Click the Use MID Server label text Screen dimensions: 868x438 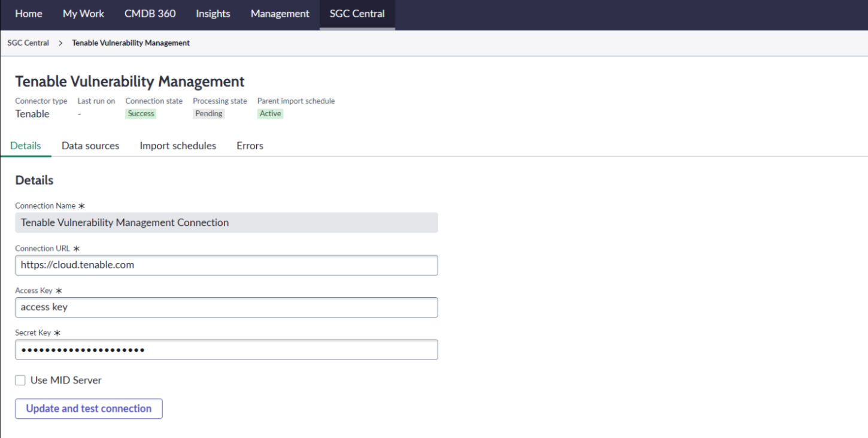point(66,380)
